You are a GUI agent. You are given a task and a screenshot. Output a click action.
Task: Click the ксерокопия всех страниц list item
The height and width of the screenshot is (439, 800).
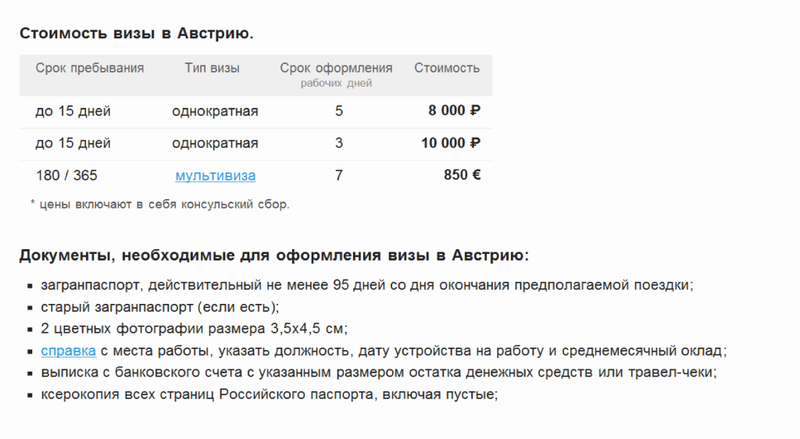(269, 394)
